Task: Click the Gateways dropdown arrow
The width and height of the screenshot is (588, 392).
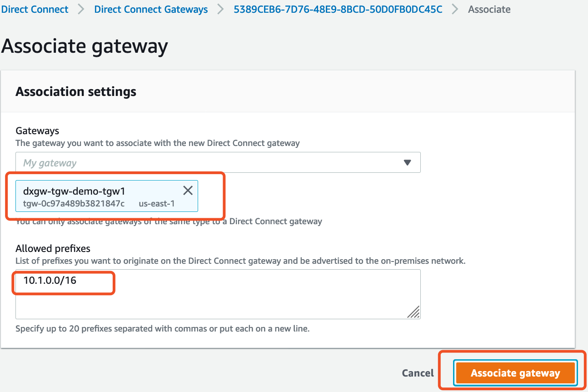Action: pos(407,162)
